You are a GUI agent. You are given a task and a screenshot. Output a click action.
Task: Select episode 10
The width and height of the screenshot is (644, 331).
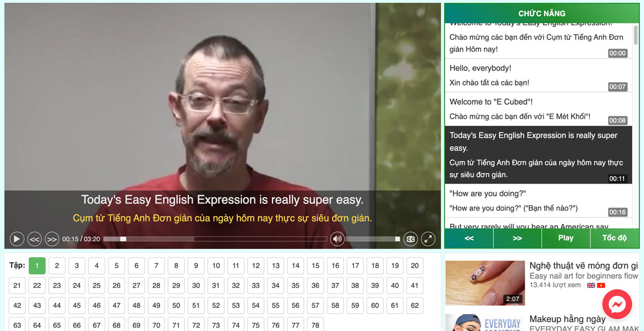click(x=216, y=265)
